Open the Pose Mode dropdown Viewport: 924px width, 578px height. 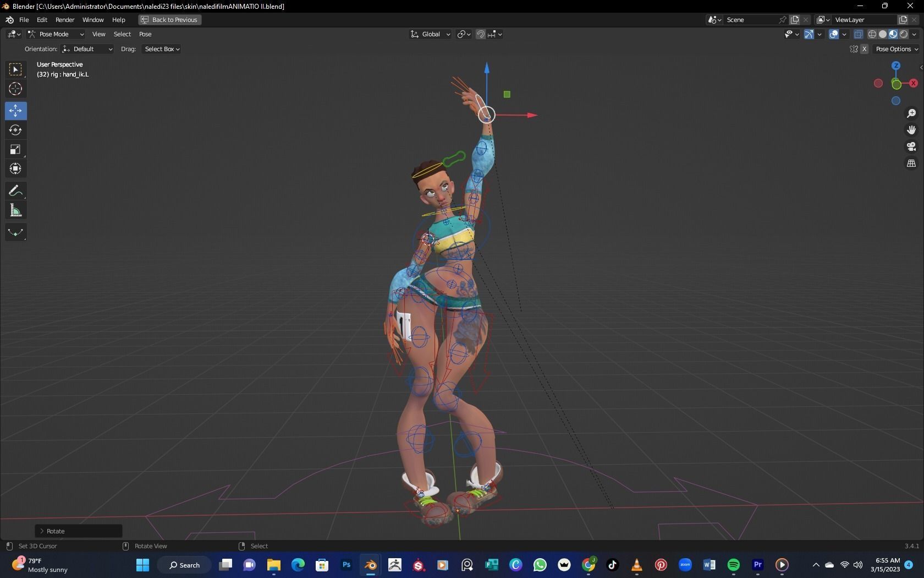click(56, 34)
